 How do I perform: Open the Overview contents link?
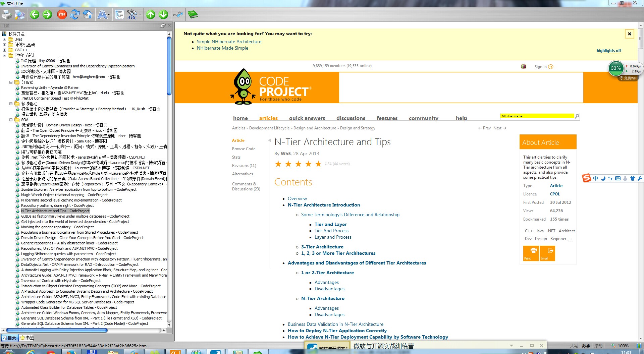tap(297, 198)
